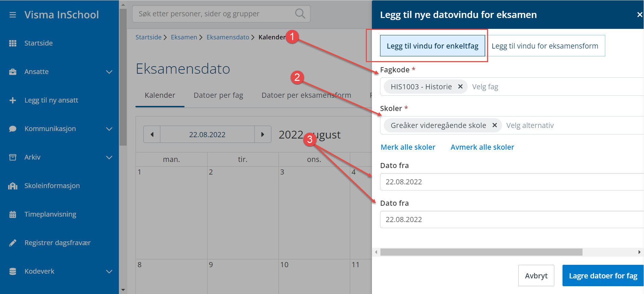
Task: Select Legg til vindu for enkeltfag option
Action: (x=432, y=46)
